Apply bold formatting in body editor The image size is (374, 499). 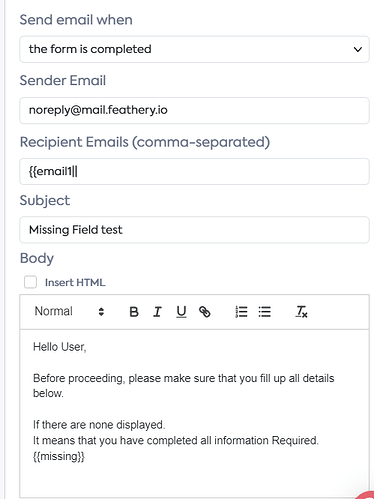(134, 312)
